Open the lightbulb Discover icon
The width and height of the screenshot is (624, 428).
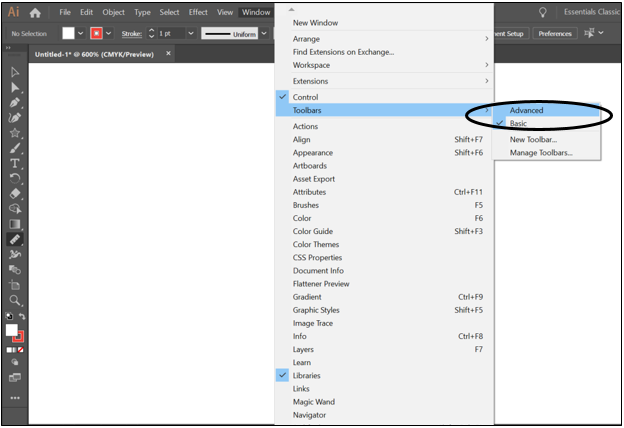tap(542, 12)
